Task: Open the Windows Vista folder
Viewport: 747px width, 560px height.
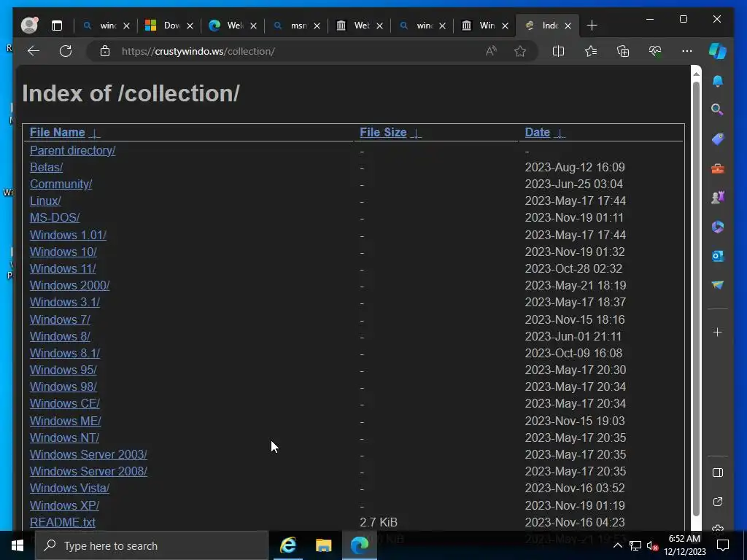Action: coord(69,488)
